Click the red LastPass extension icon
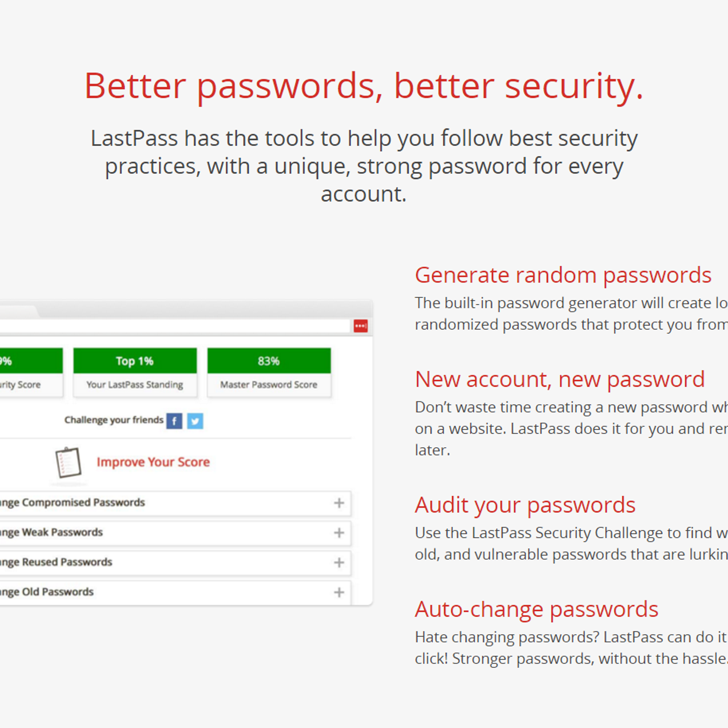728x728 pixels. point(361,326)
